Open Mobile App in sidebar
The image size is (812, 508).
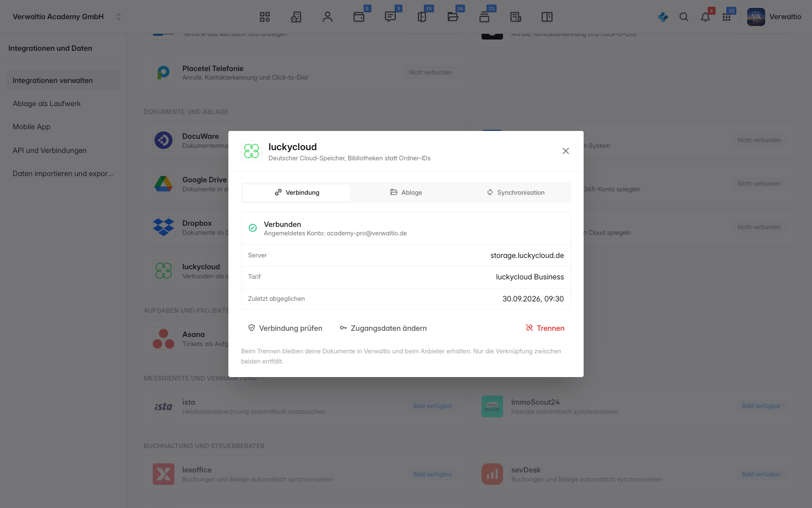point(63,127)
